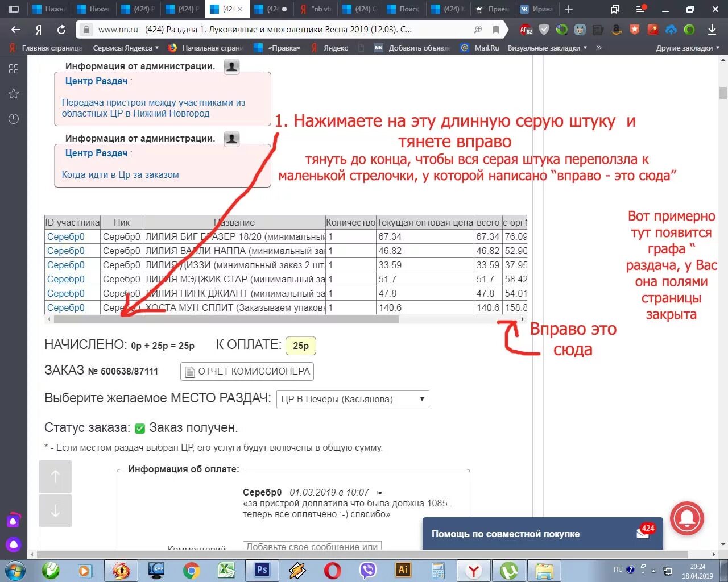Open Adobe Illustrator from the taskbar
The image size is (728, 582).
coord(403,569)
